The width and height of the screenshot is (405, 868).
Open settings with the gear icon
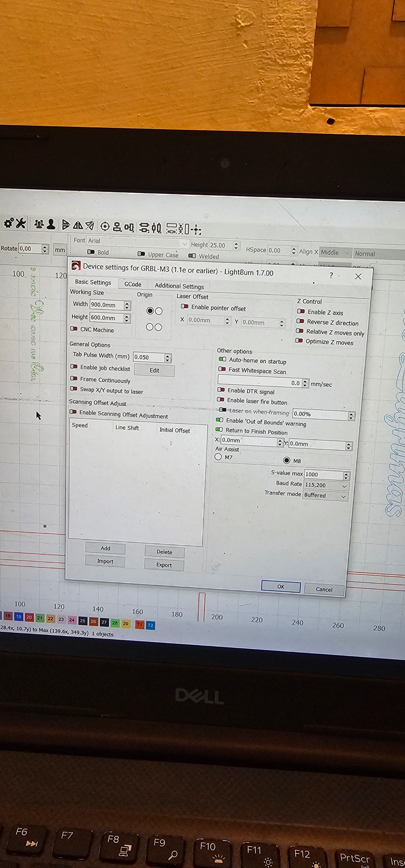(8, 223)
